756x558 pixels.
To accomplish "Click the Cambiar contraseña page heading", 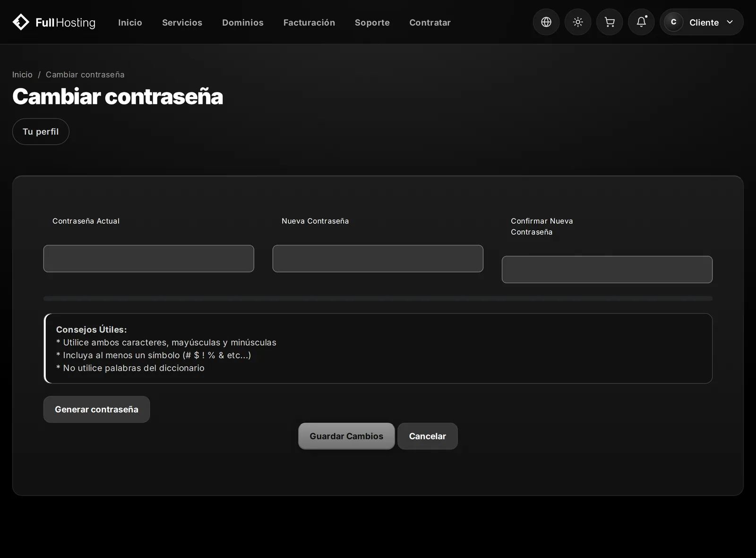I will coord(118,96).
